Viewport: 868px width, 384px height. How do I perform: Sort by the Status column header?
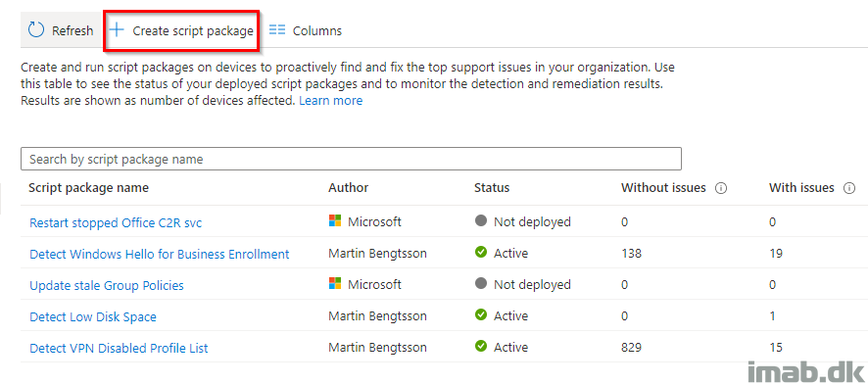pyautogui.click(x=492, y=187)
